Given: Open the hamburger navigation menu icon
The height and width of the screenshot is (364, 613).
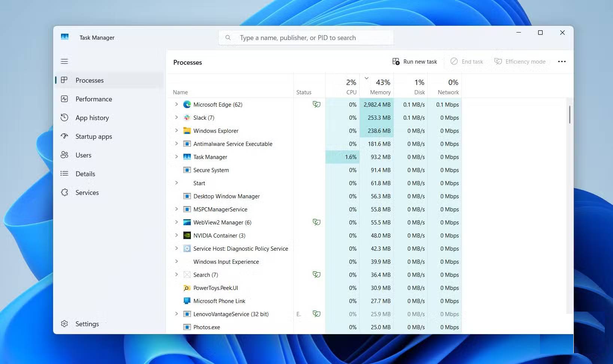Looking at the screenshot, I should coord(64,61).
